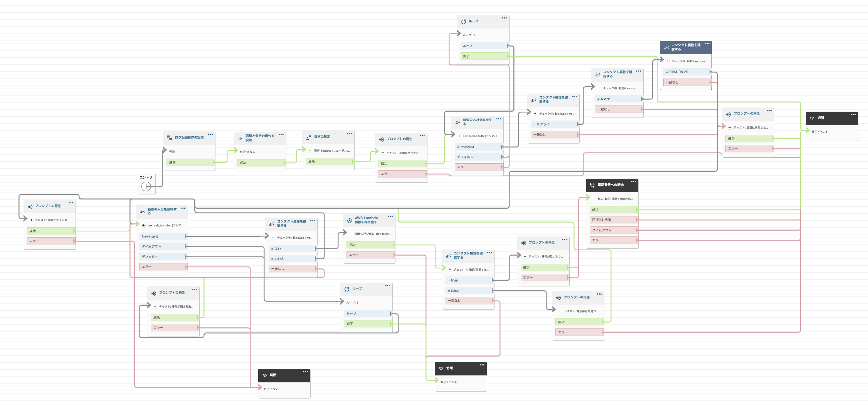The height and width of the screenshot is (407, 868).
Task: Click タイムアウト branch in call_transfer block
Action: coord(163,246)
